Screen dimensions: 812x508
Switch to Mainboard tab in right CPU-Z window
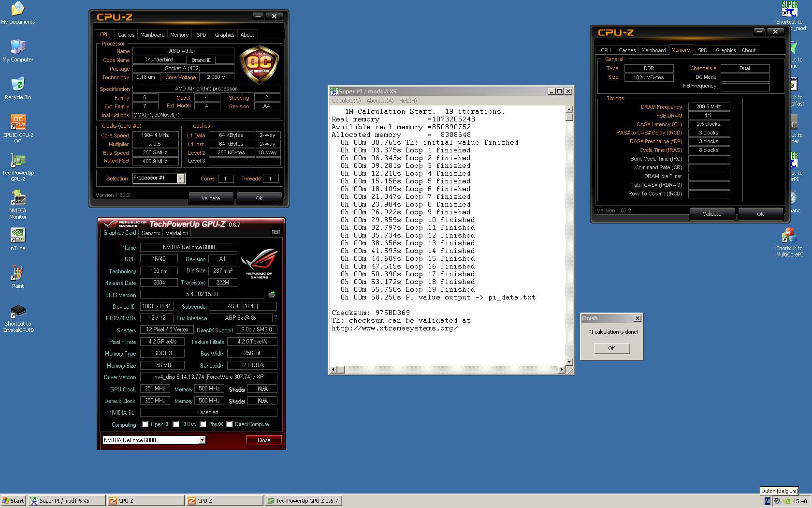pyautogui.click(x=653, y=50)
